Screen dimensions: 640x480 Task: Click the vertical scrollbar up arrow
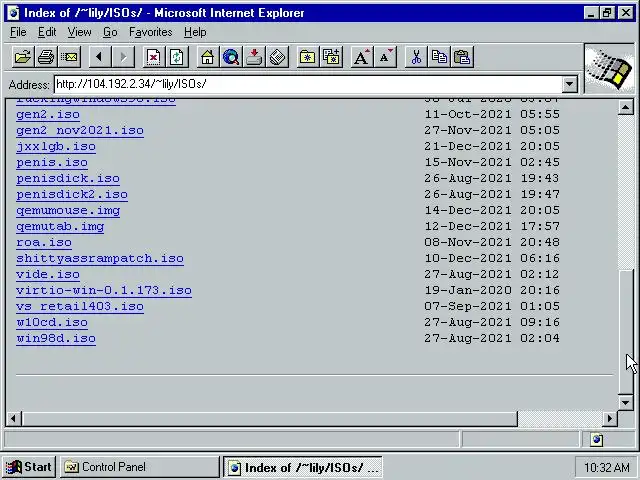coord(625,107)
